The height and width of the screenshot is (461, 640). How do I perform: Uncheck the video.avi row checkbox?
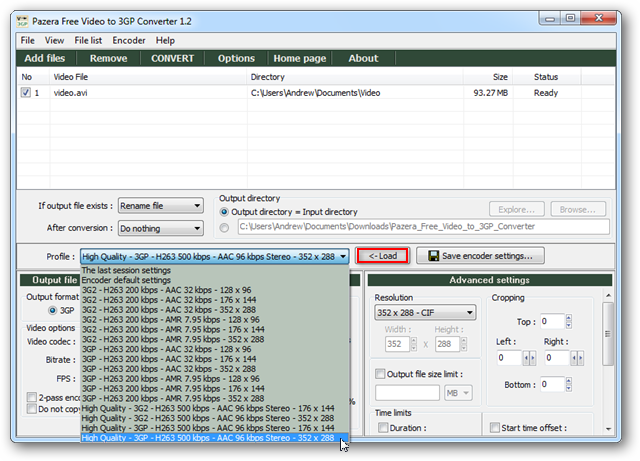[26, 93]
